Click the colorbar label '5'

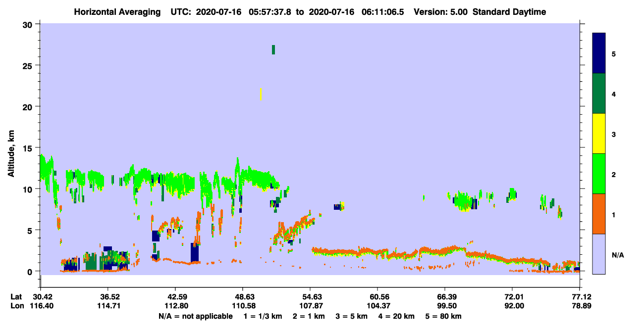point(613,54)
